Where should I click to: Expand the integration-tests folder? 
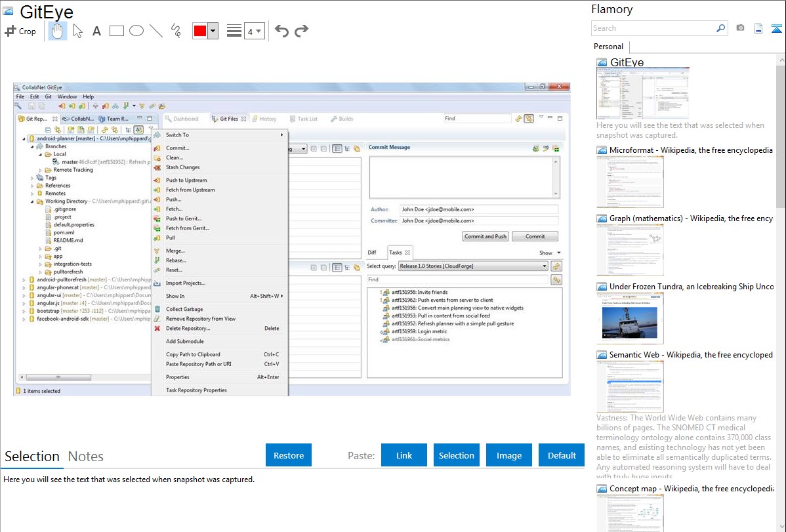[x=41, y=264]
